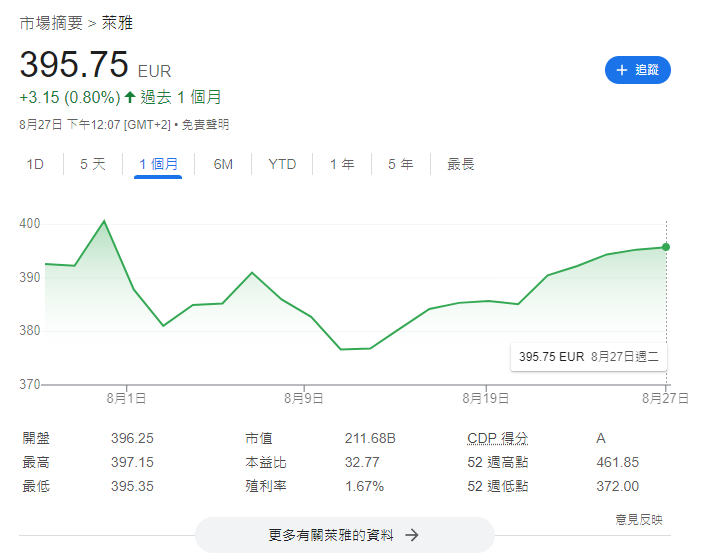Show the YTD chart range

tap(282, 164)
